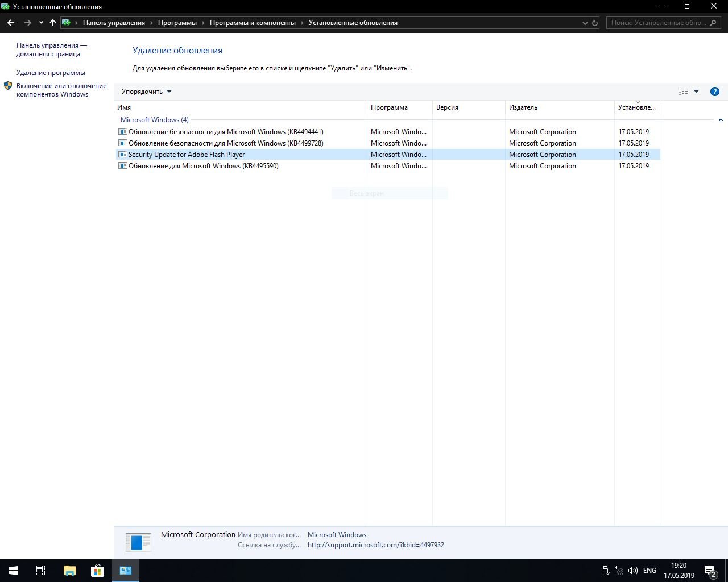This screenshot has height=582, width=728.
Task: Click 'Microsoft Corporation' in details pane
Action: pyautogui.click(x=198, y=535)
